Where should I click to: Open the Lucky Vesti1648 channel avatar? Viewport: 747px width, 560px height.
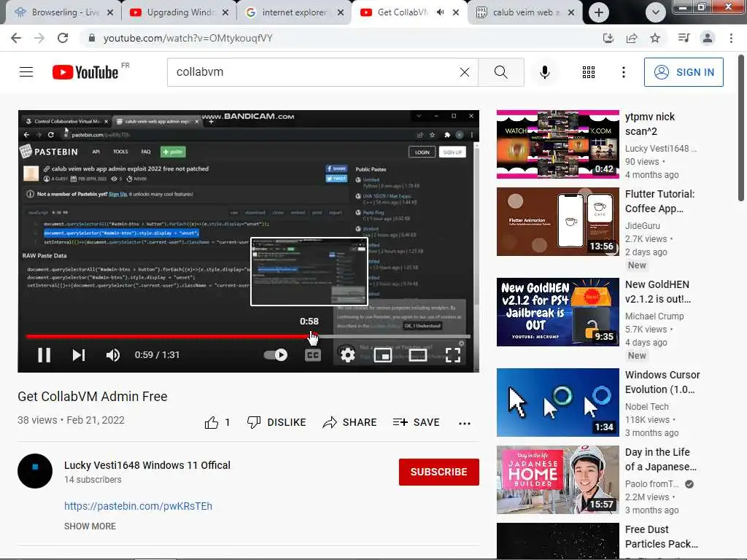(x=35, y=471)
